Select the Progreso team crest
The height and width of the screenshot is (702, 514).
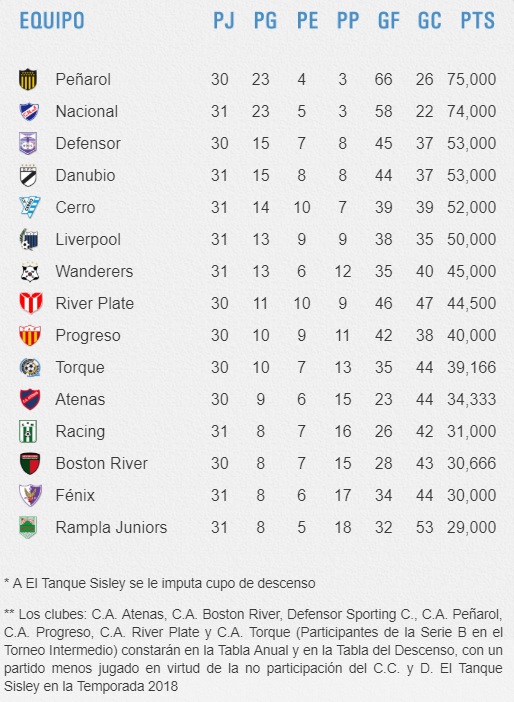click(30, 335)
